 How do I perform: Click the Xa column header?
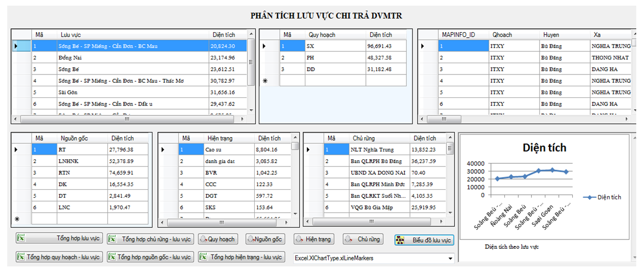coord(610,35)
